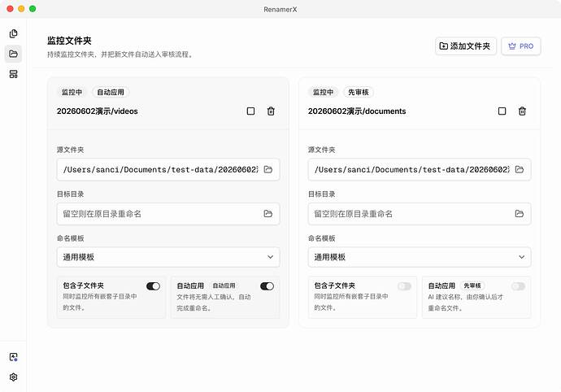This screenshot has height=392, width=561.
Task: Open settings gear in sidebar
Action: click(13, 377)
